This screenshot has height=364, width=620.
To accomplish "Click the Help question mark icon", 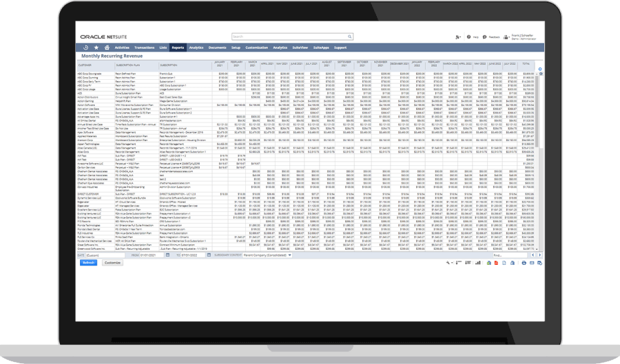I will coord(468,36).
